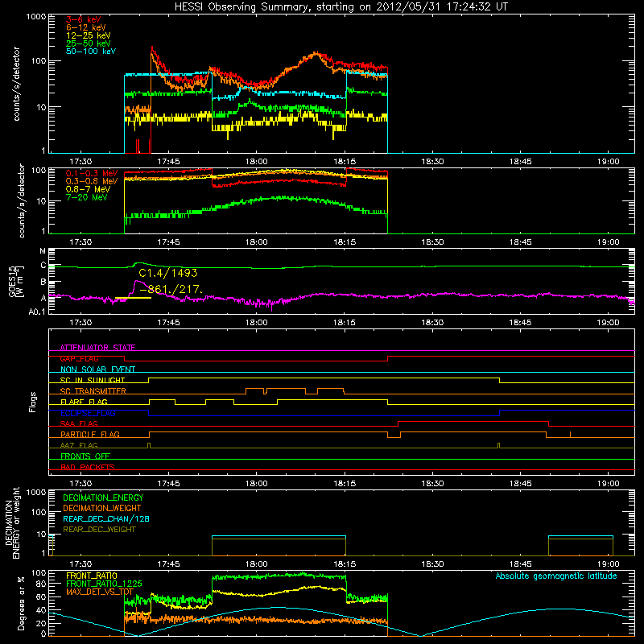The image size is (644, 644).
Task: Click the FLARE_FLAG label
Action: click(84, 402)
